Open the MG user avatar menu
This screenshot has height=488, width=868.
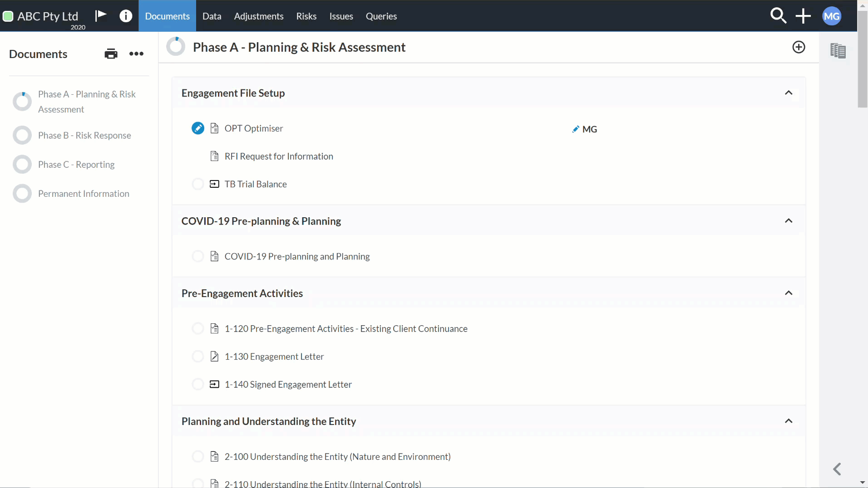click(832, 16)
